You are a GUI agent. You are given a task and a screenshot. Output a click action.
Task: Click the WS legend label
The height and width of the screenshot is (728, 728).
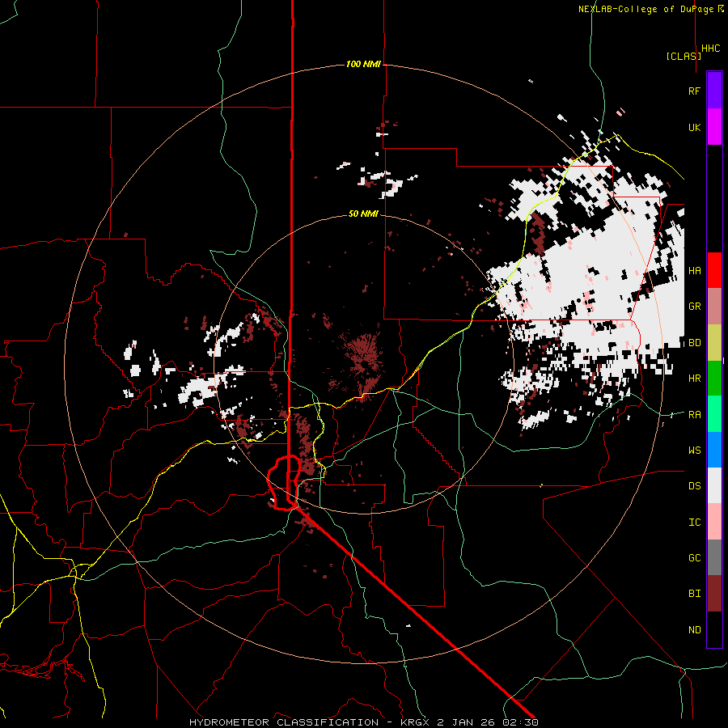click(x=694, y=451)
